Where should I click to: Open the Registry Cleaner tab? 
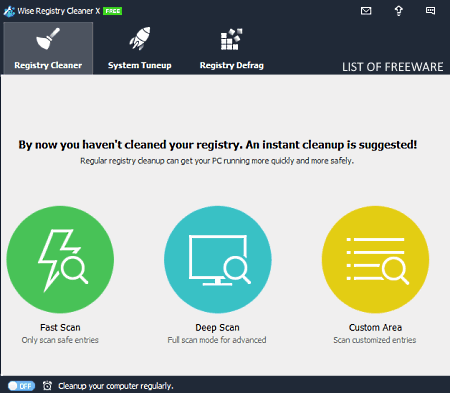[x=48, y=48]
